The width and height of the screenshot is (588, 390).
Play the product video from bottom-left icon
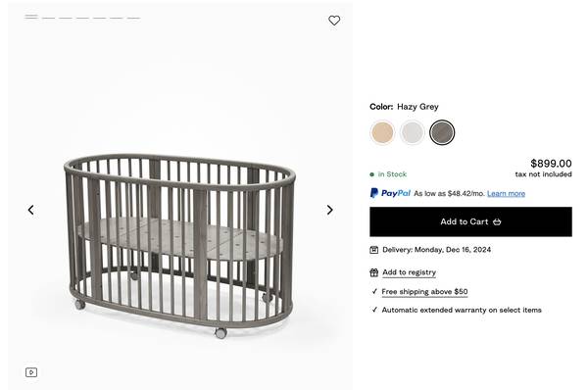[x=31, y=372]
